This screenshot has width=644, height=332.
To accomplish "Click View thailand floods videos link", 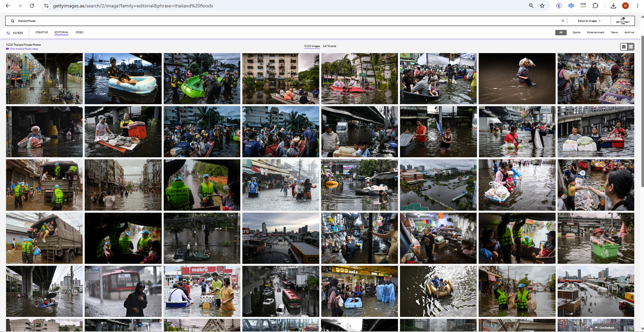I will coord(22,49).
